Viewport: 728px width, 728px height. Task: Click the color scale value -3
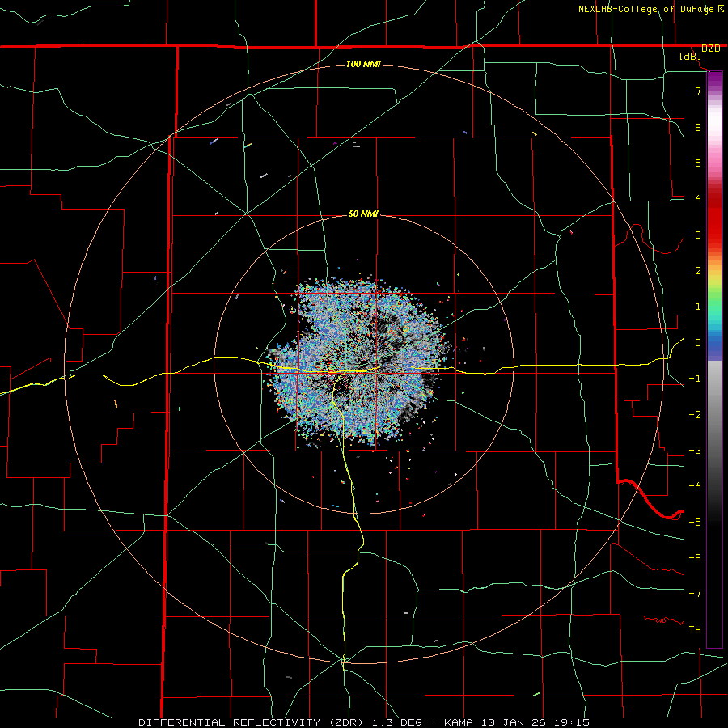coord(695,451)
